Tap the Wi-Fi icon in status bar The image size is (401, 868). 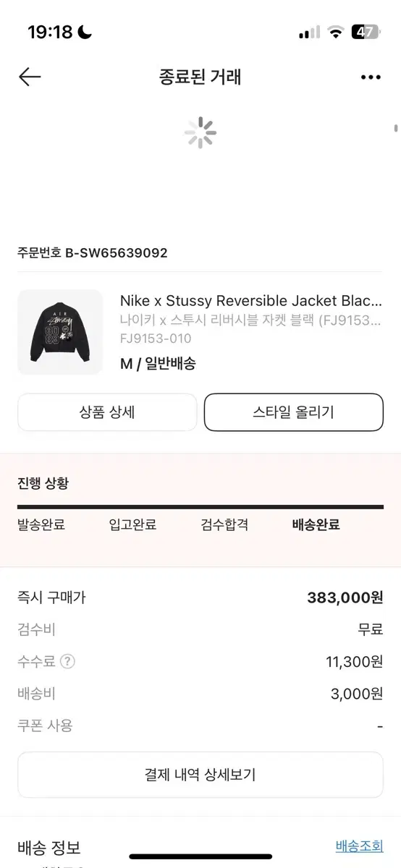[x=334, y=32]
